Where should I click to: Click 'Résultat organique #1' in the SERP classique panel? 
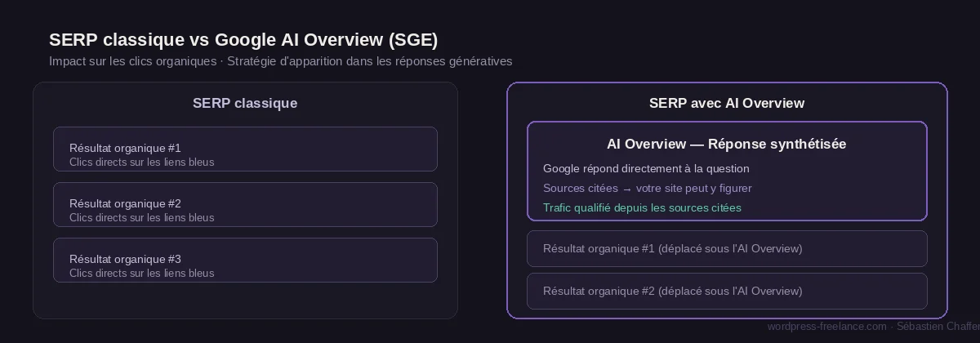[245, 149]
